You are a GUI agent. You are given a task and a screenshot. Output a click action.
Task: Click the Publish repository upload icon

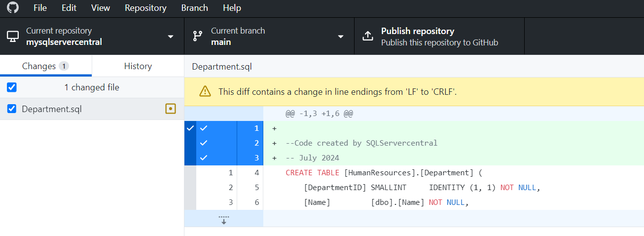coord(368,36)
